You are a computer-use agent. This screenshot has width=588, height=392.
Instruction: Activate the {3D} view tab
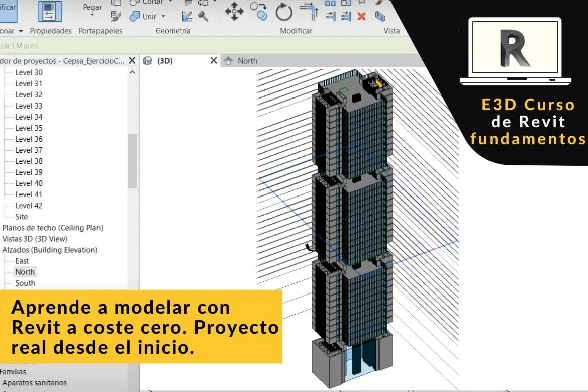[x=165, y=61]
